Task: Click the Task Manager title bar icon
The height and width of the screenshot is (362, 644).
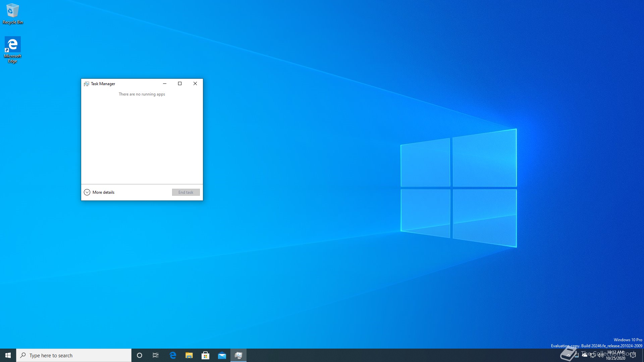Action: tap(86, 84)
